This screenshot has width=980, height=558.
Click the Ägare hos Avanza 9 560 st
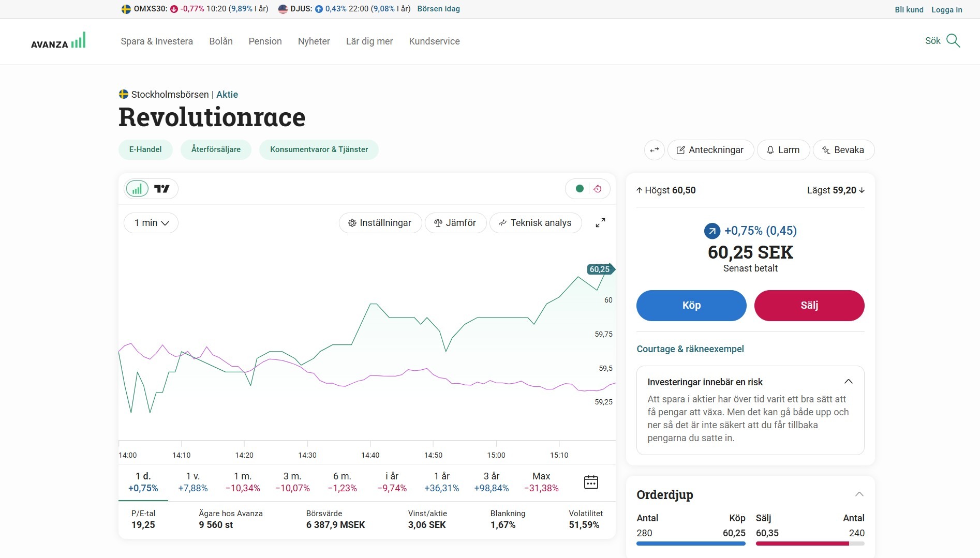(216, 525)
